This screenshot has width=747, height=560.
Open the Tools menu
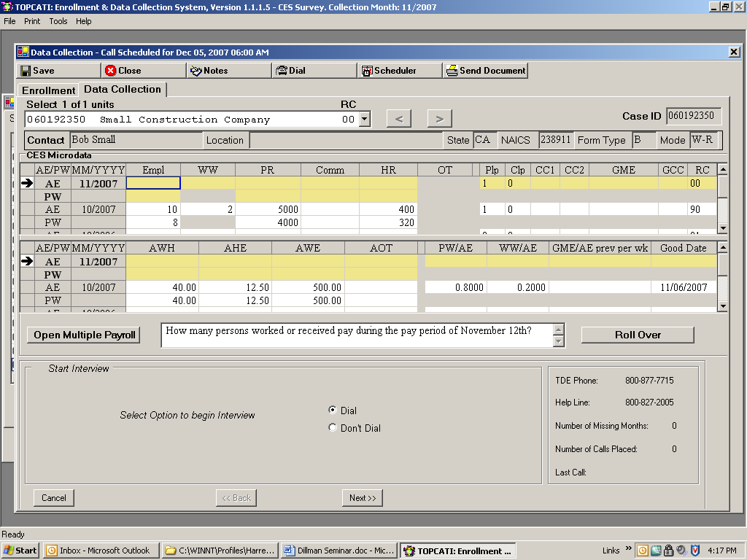58,21
